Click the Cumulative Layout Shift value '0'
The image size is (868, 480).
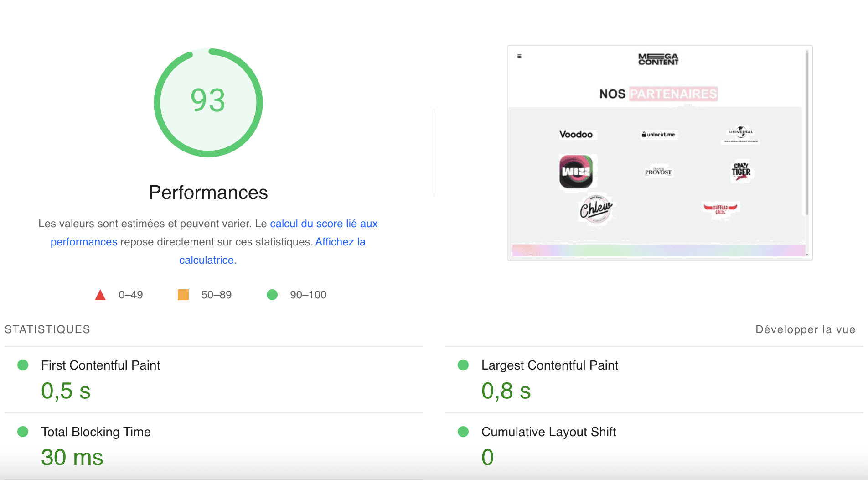pyautogui.click(x=488, y=458)
